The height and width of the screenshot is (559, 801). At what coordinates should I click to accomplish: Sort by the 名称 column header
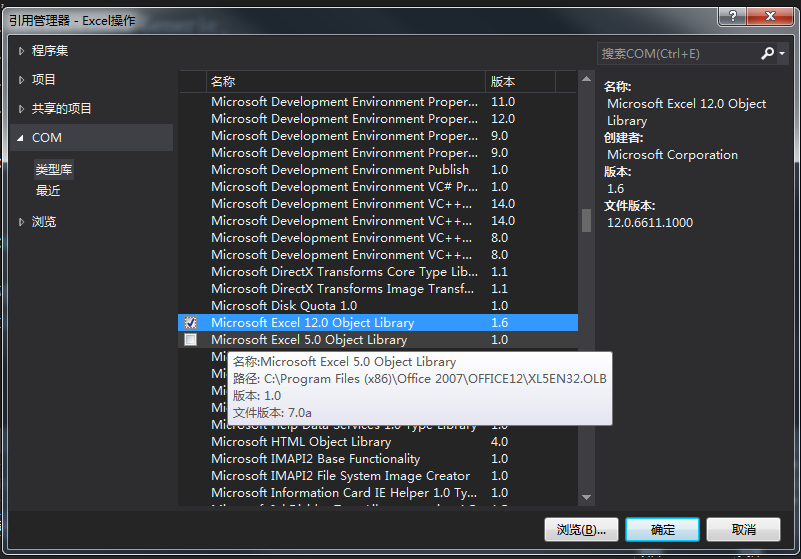pyautogui.click(x=345, y=81)
